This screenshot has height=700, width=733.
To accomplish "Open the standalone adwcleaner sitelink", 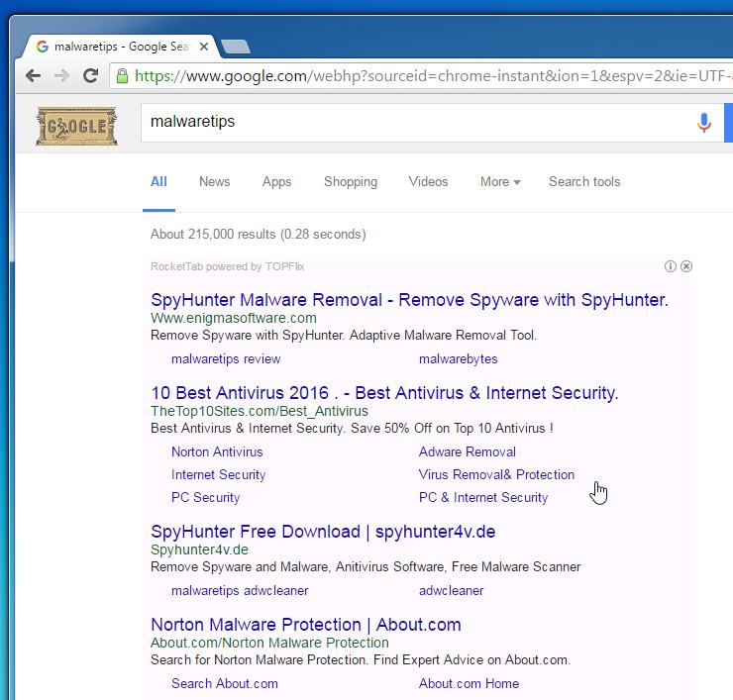I will 451,591.
